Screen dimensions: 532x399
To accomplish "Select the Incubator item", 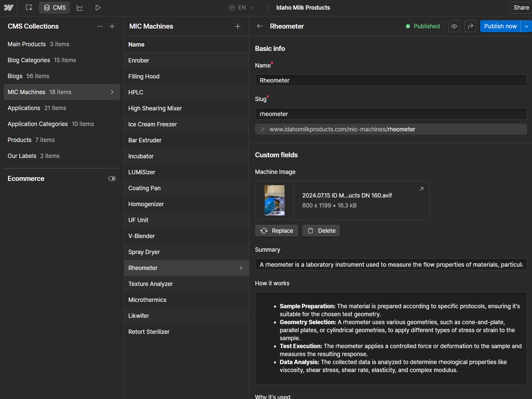I will point(187,156).
